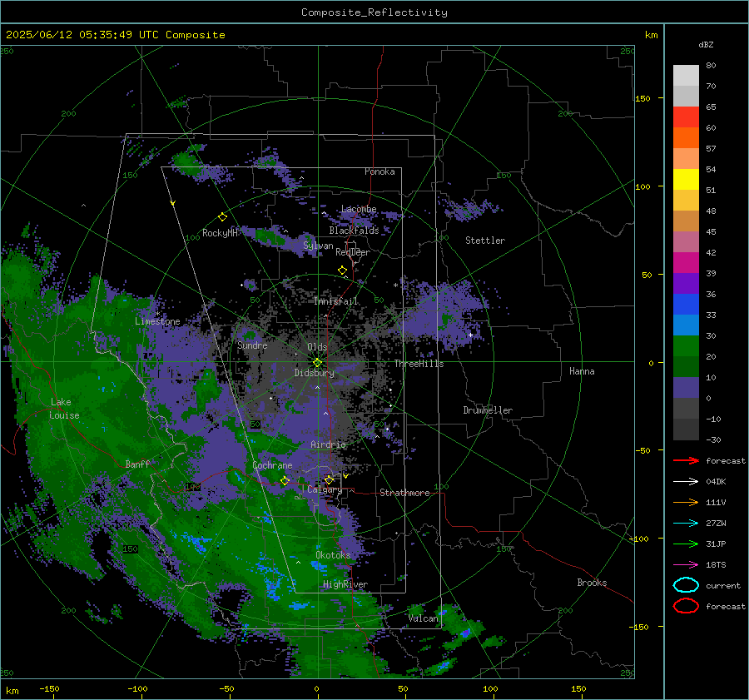Click the Innisfail town label
The height and width of the screenshot is (700, 749).
tap(336, 301)
